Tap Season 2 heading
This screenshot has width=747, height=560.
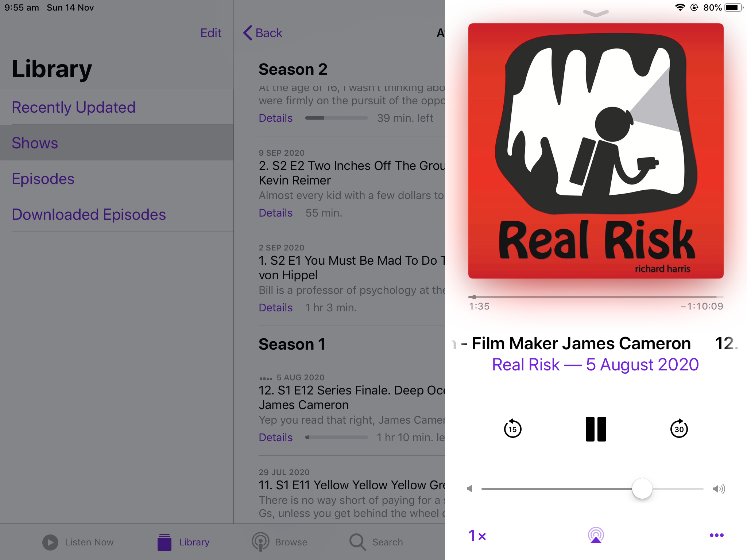(293, 69)
